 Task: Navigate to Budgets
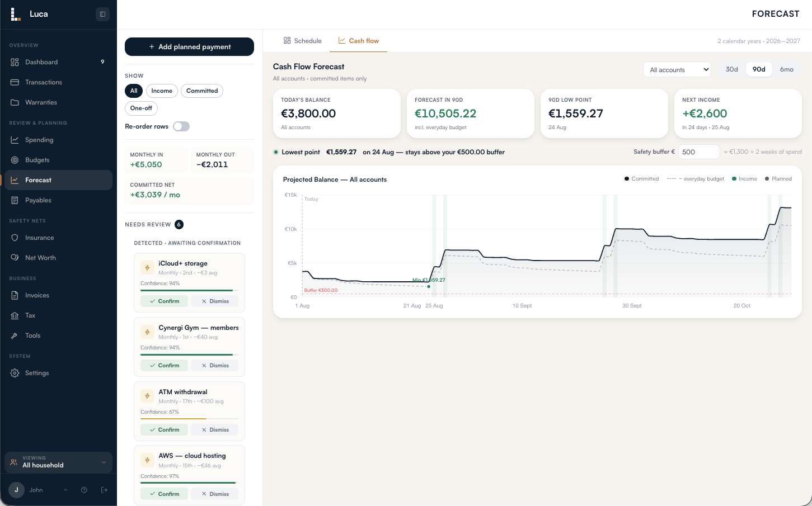coord(58,160)
